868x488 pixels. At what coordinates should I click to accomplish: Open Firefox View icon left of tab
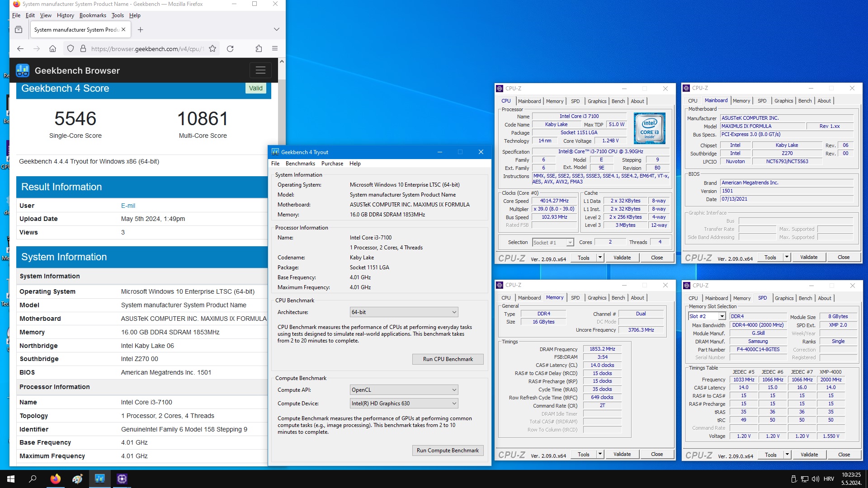pyautogui.click(x=19, y=30)
